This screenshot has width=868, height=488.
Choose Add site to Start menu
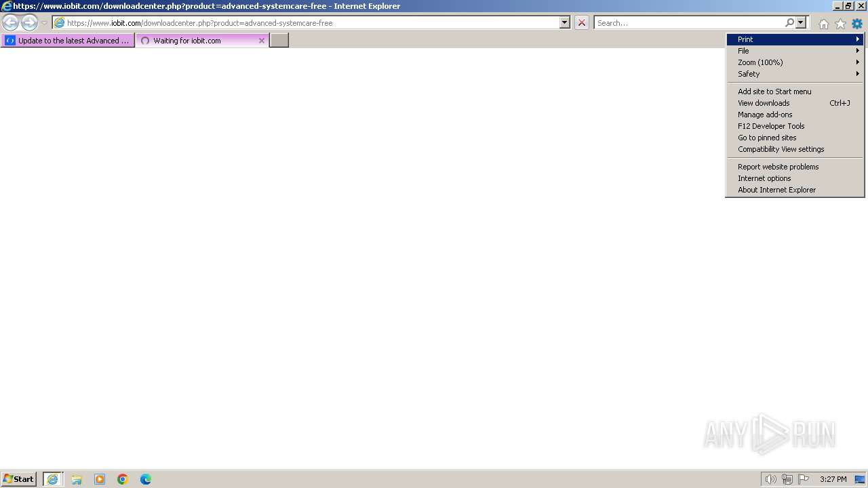795,91
